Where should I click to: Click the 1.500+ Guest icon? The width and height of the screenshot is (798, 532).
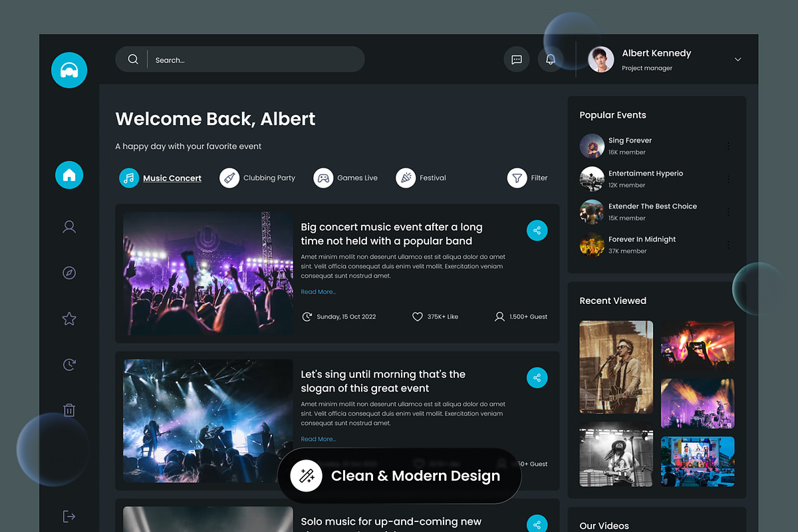(x=499, y=317)
